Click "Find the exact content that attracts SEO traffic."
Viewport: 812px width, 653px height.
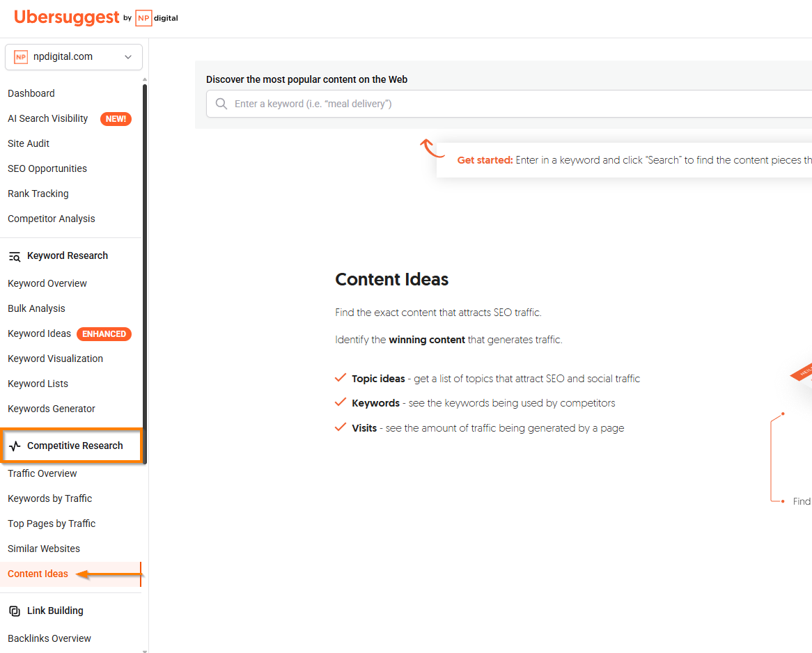tap(438, 313)
